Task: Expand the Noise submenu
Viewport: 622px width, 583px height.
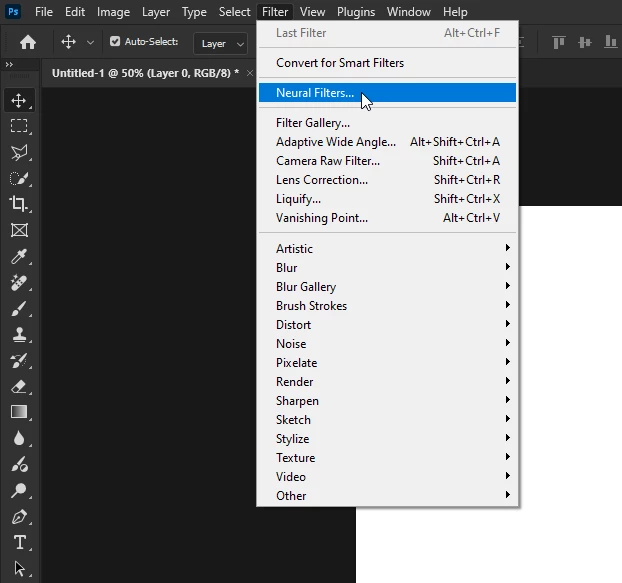Action: pyautogui.click(x=387, y=344)
